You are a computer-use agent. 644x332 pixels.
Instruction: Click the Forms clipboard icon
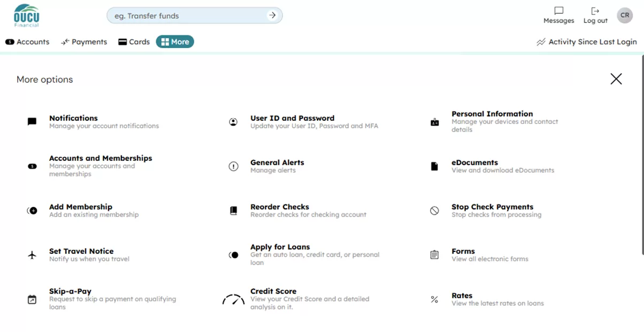pos(434,255)
